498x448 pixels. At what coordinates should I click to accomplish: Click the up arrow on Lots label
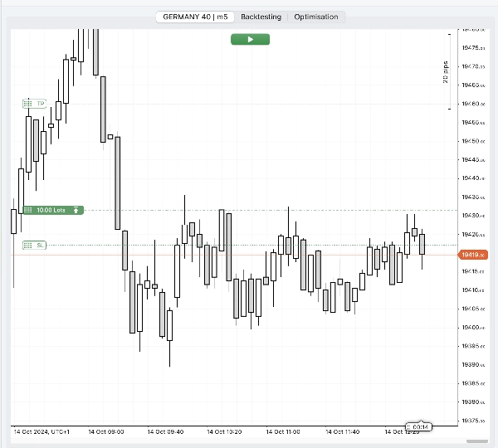tap(76, 210)
